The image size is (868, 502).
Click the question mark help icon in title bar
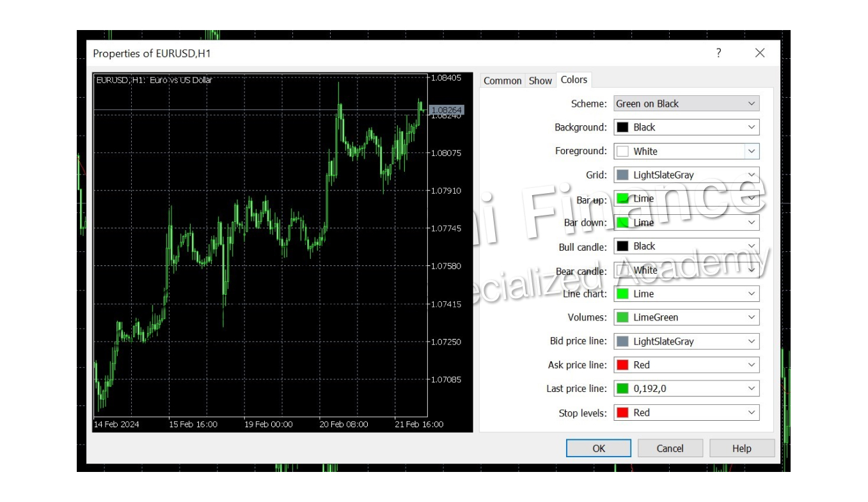tap(719, 53)
